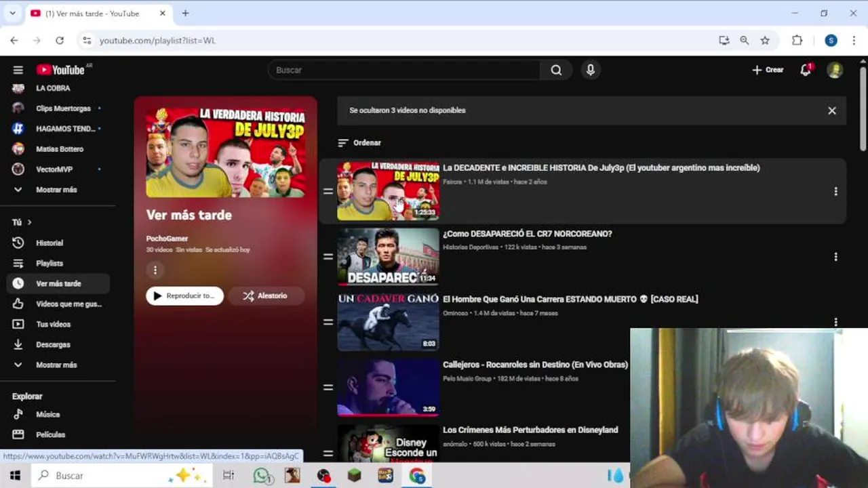Viewport: 868px width, 488px height.
Task: Open browser extensions puzzle icon
Action: pyautogui.click(x=797, y=41)
